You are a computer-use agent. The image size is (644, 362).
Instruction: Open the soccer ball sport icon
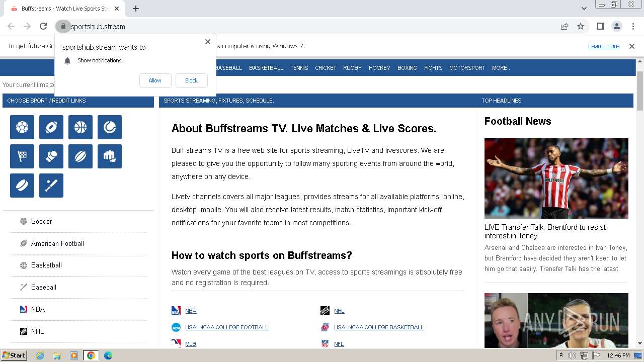(22, 127)
